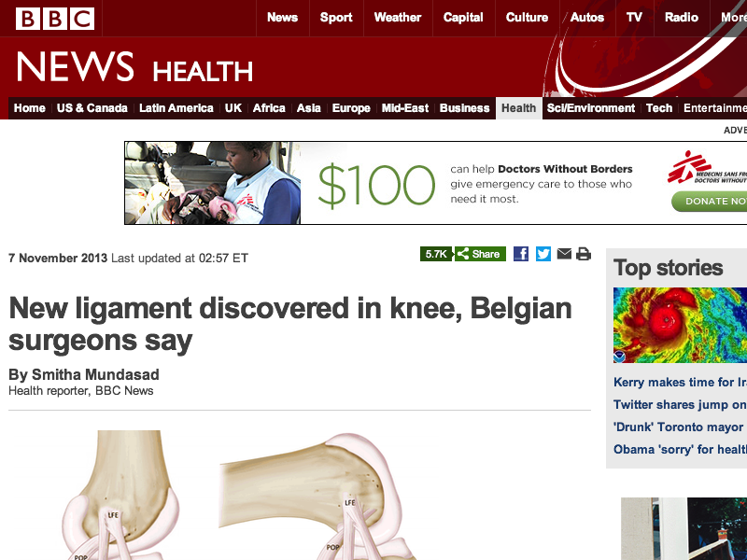The height and width of the screenshot is (560, 747).
Task: Open the US & Canada news section
Action: 92,108
